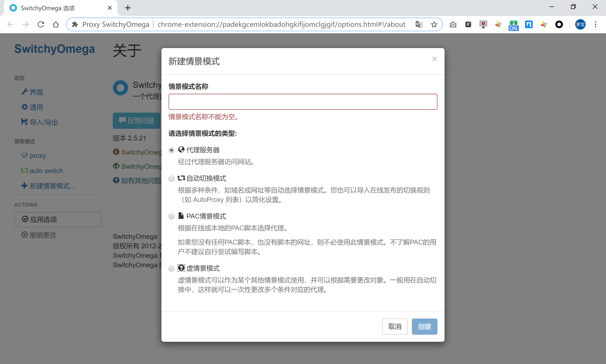The height and width of the screenshot is (364, 606).
Task: Select the 虚情景模式 radio option
Action: (x=171, y=268)
